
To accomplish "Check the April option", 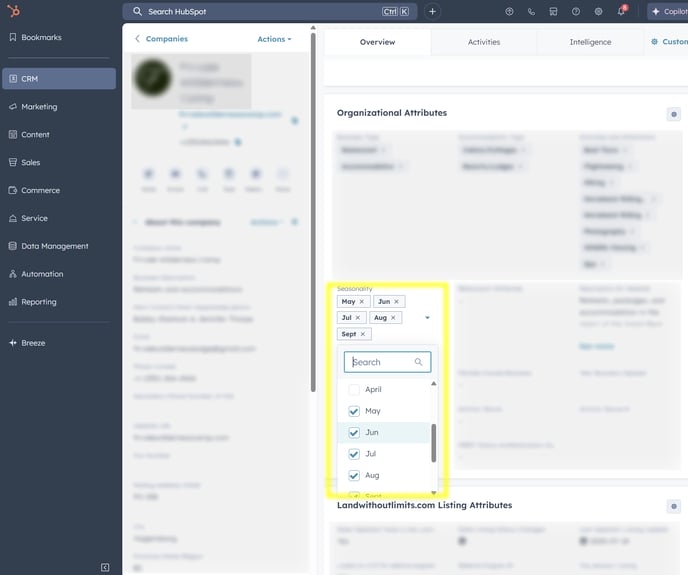I will [354, 389].
